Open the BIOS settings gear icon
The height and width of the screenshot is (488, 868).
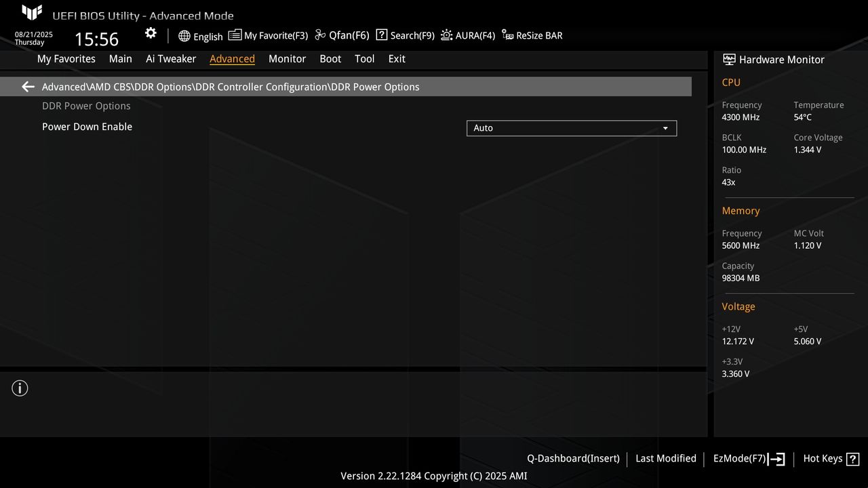150,33
